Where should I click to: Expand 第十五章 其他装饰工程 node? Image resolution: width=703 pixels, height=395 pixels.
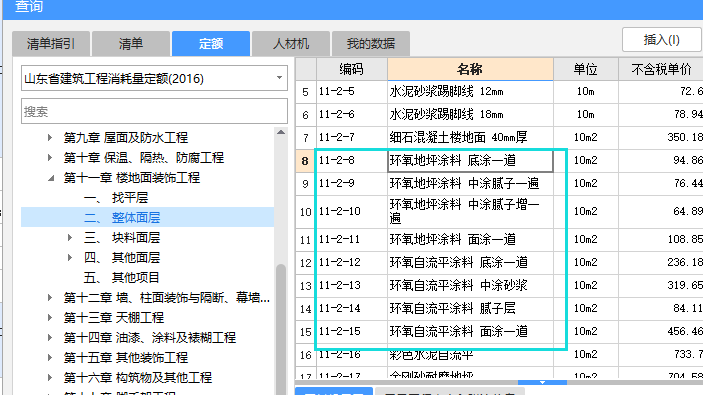point(50,357)
